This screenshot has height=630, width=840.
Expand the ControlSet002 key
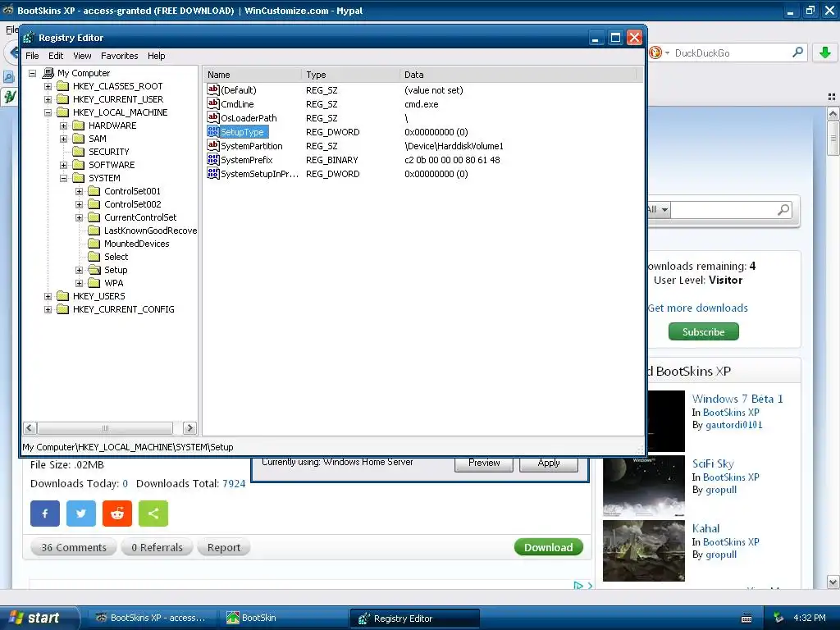79,204
